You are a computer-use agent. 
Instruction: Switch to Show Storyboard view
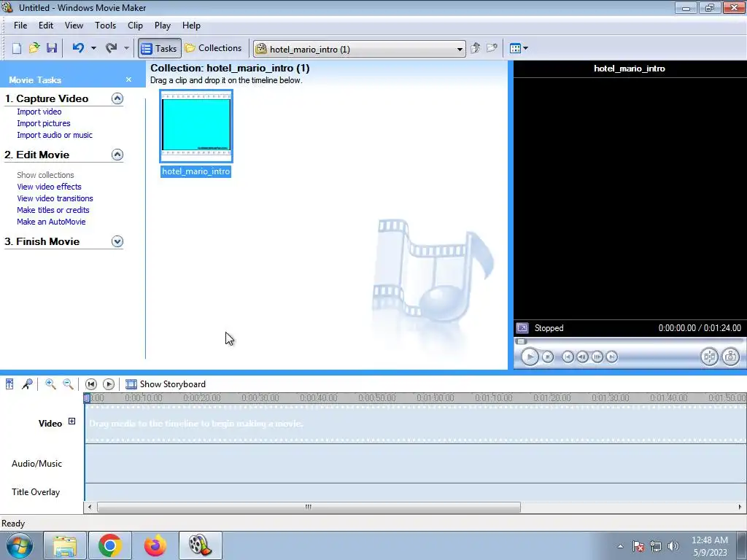(166, 384)
